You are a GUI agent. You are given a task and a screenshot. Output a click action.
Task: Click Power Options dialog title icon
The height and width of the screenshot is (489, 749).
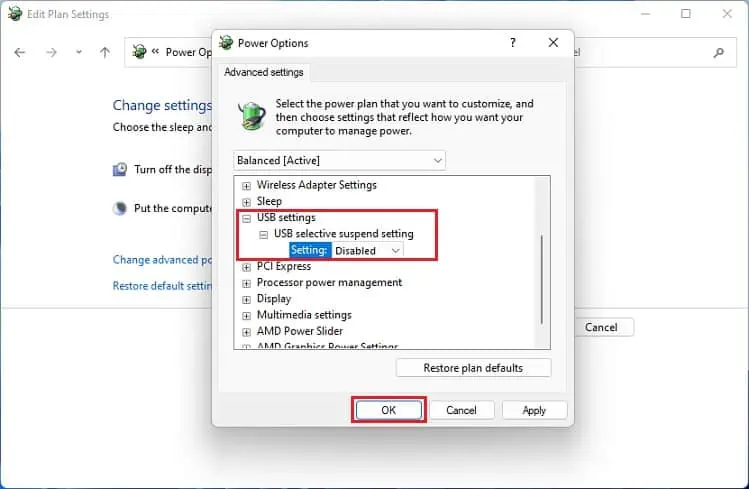tap(226, 43)
